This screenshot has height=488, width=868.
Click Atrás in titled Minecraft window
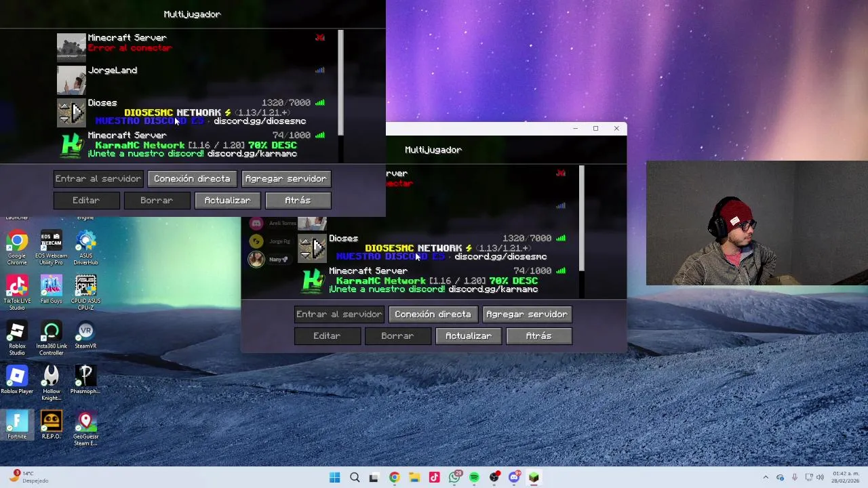pos(538,335)
